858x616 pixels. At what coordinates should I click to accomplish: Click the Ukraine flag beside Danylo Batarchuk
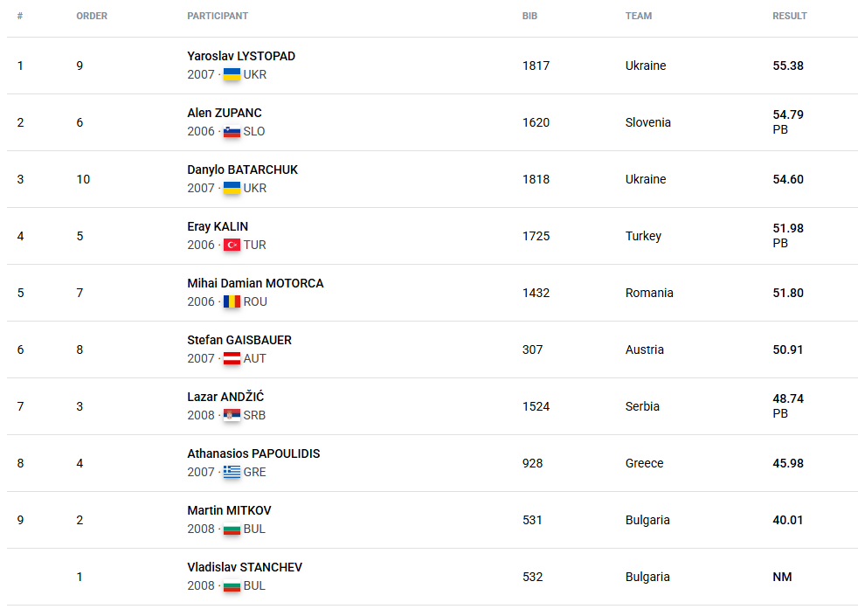point(232,188)
